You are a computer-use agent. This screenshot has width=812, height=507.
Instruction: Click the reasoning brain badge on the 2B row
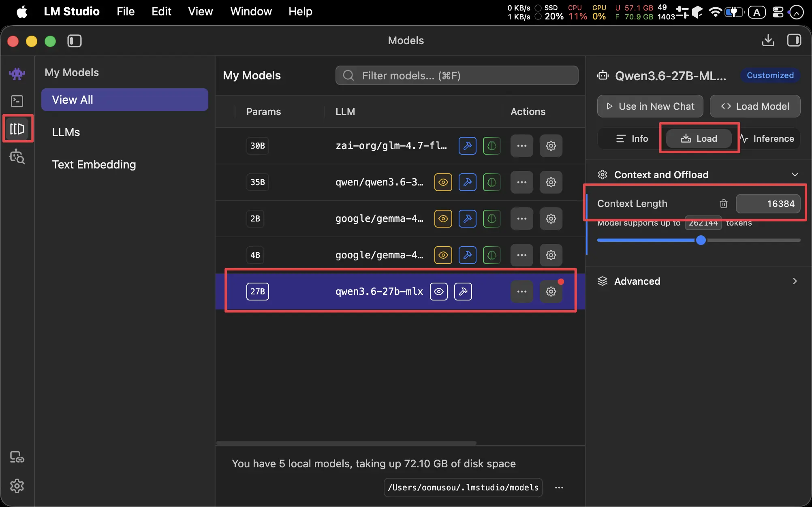tap(491, 219)
